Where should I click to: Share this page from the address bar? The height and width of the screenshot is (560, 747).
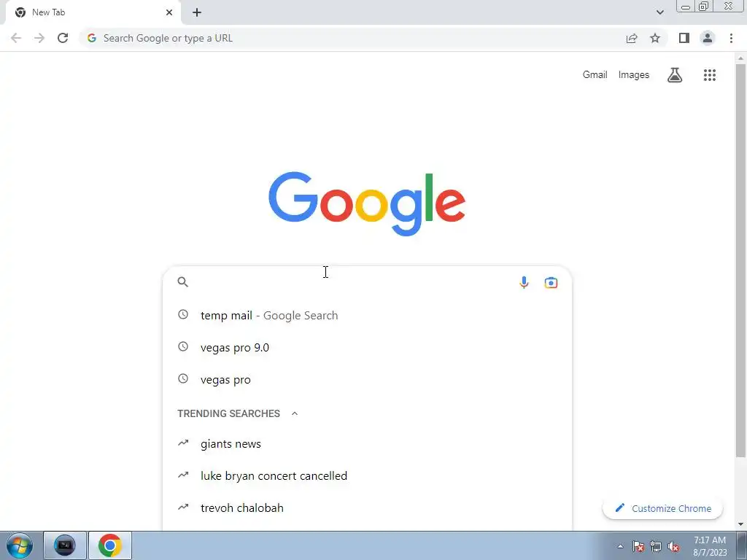632,38
